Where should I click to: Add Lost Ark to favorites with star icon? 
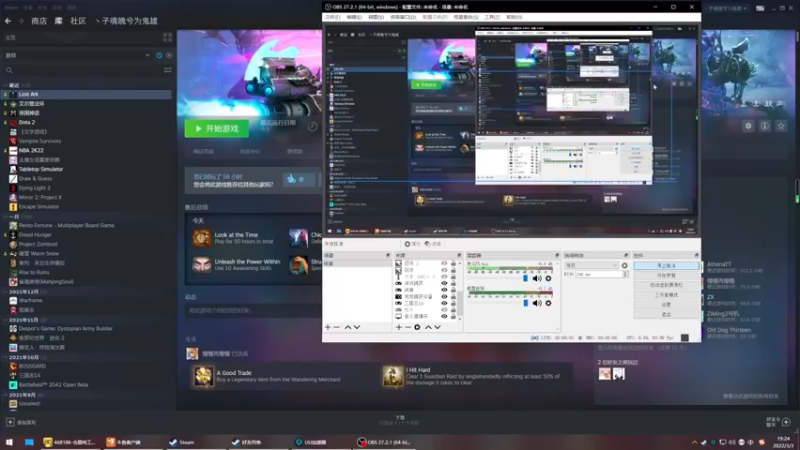coord(781,126)
